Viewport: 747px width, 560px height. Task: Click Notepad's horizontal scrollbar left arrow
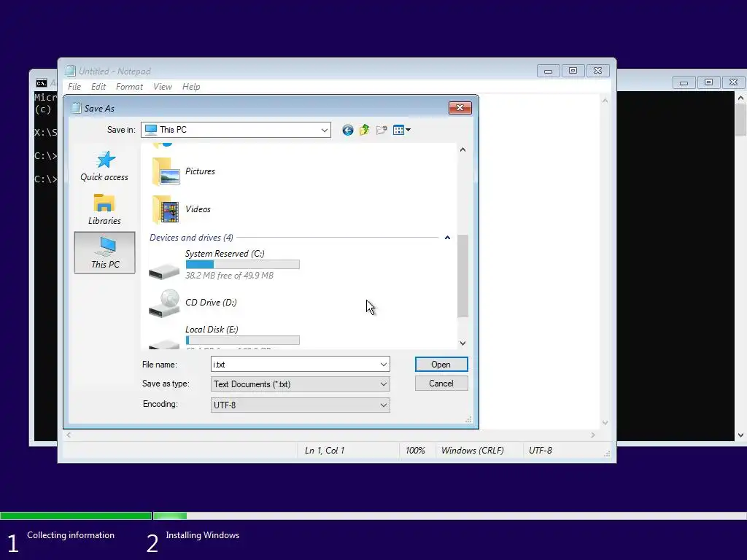click(x=69, y=435)
